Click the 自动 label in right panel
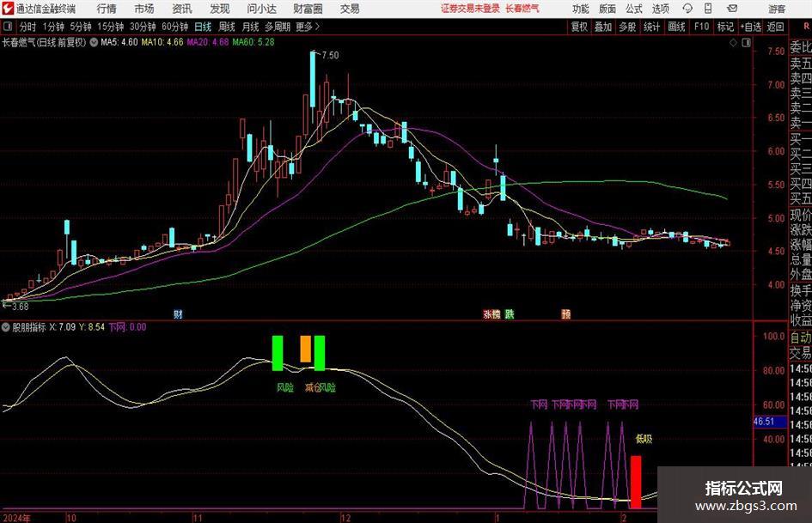 [801, 338]
